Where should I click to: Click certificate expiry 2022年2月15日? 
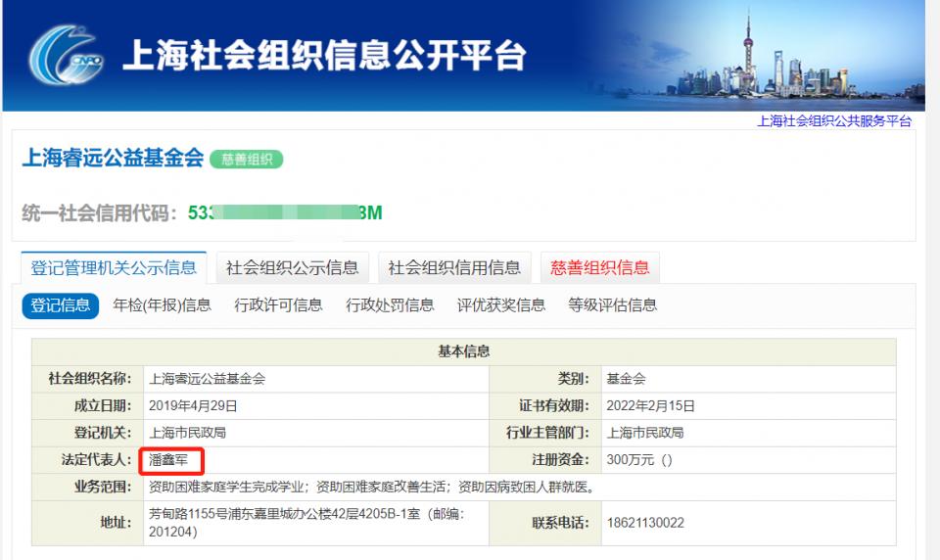(650, 406)
